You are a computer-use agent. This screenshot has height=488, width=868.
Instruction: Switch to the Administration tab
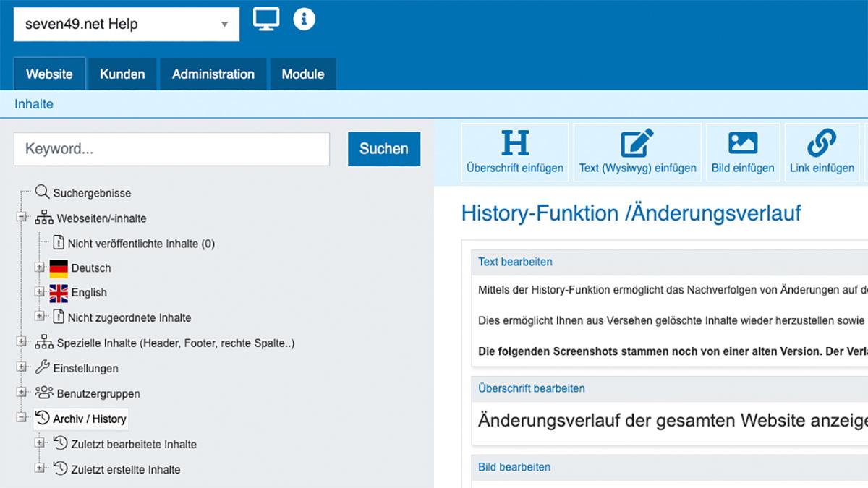(x=213, y=74)
